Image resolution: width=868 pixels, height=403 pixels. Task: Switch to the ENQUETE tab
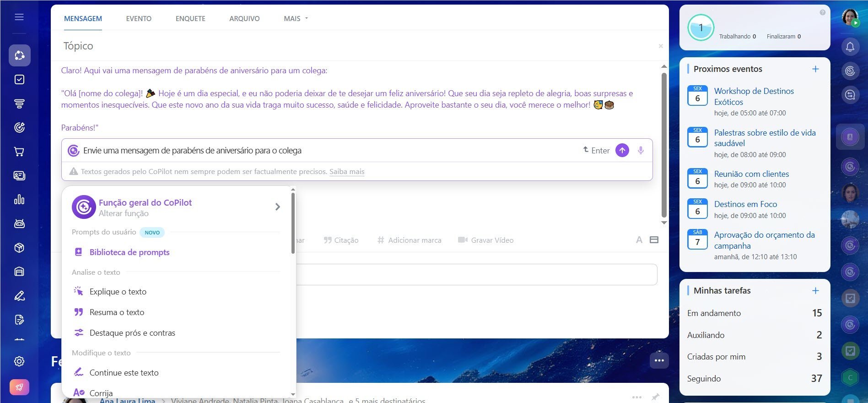pyautogui.click(x=190, y=19)
